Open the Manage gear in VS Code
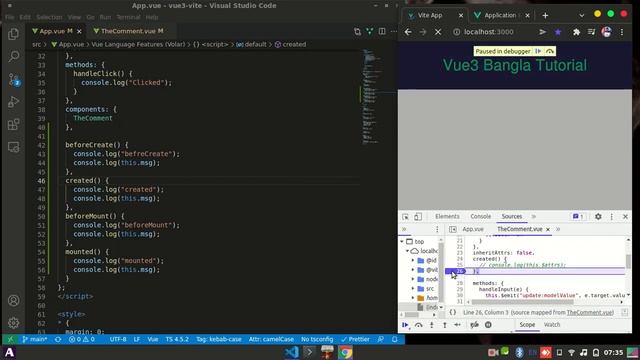Screen dimensions: 640x360 [x=13, y=323]
